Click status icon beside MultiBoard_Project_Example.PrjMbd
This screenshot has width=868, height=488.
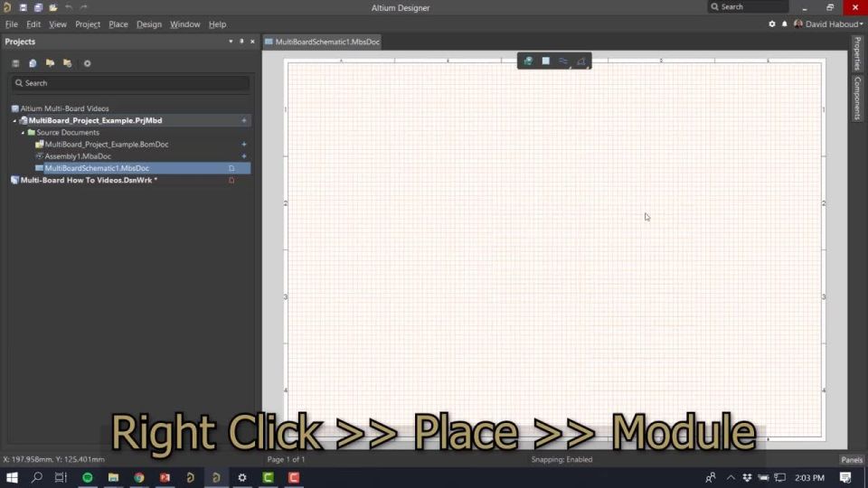pos(244,120)
